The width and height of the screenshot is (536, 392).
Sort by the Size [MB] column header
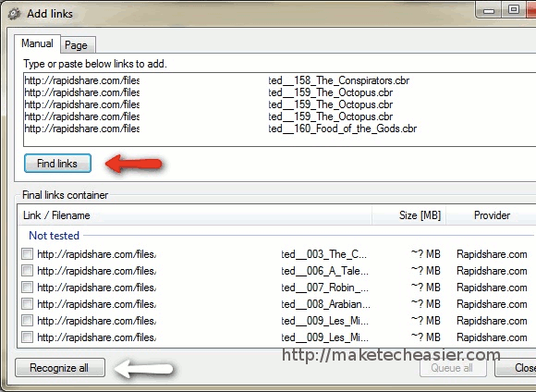click(408, 215)
